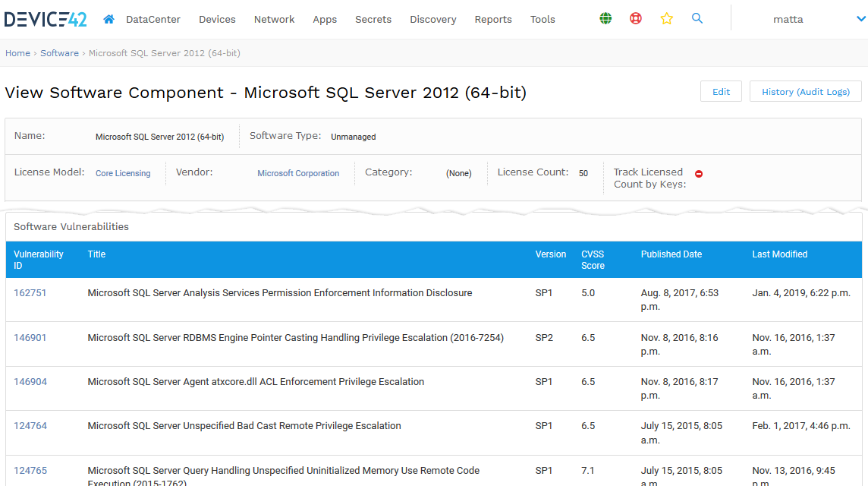Screen dimensions: 868x486
Task: Click the Version column header
Action: coord(550,254)
